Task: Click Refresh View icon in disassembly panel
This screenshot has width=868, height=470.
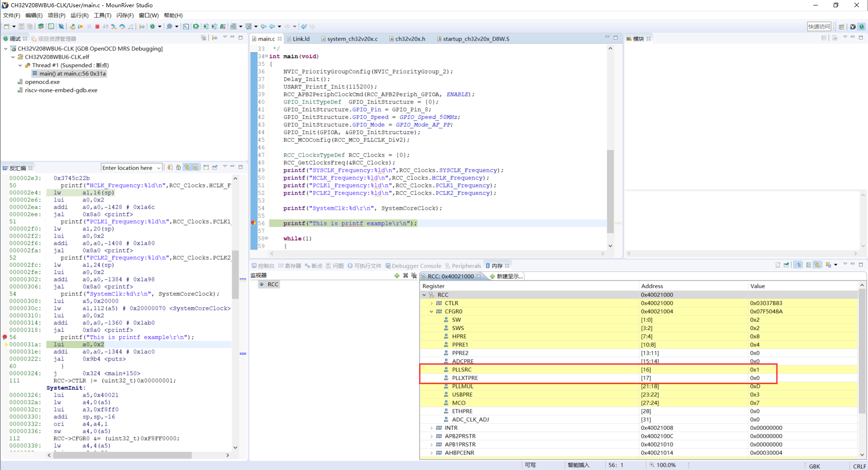Action: pyautogui.click(x=170, y=167)
